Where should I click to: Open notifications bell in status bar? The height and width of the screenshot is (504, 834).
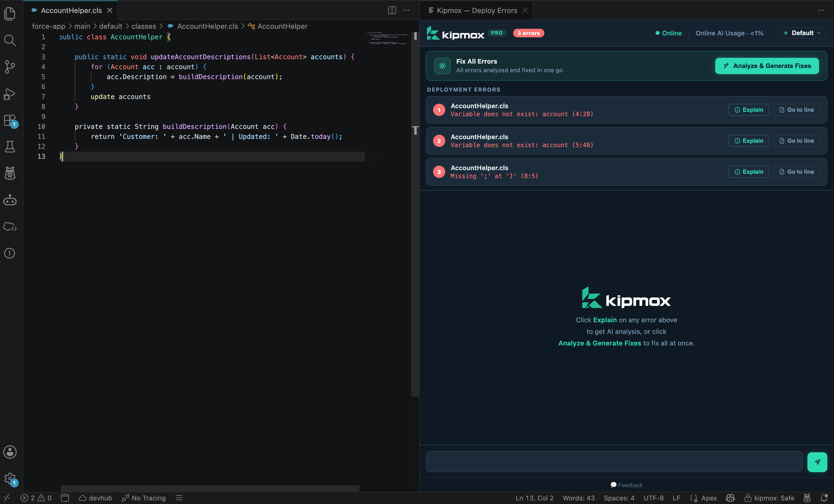click(824, 498)
